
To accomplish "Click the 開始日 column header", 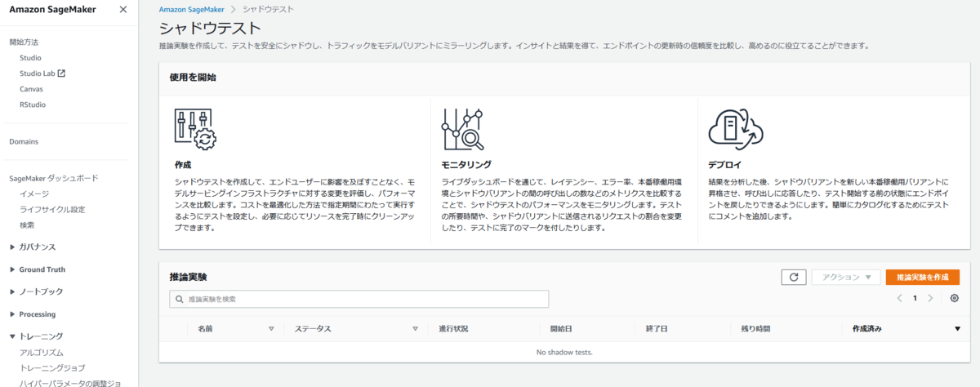I will pyautogui.click(x=561, y=329).
